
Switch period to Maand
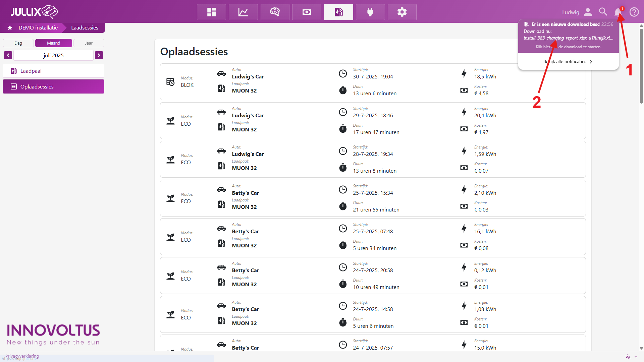tap(54, 43)
